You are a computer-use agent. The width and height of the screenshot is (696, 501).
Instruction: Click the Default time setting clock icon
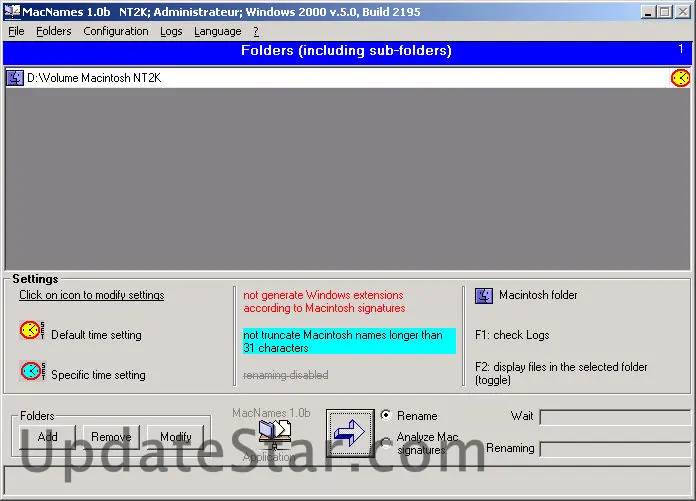(x=32, y=331)
